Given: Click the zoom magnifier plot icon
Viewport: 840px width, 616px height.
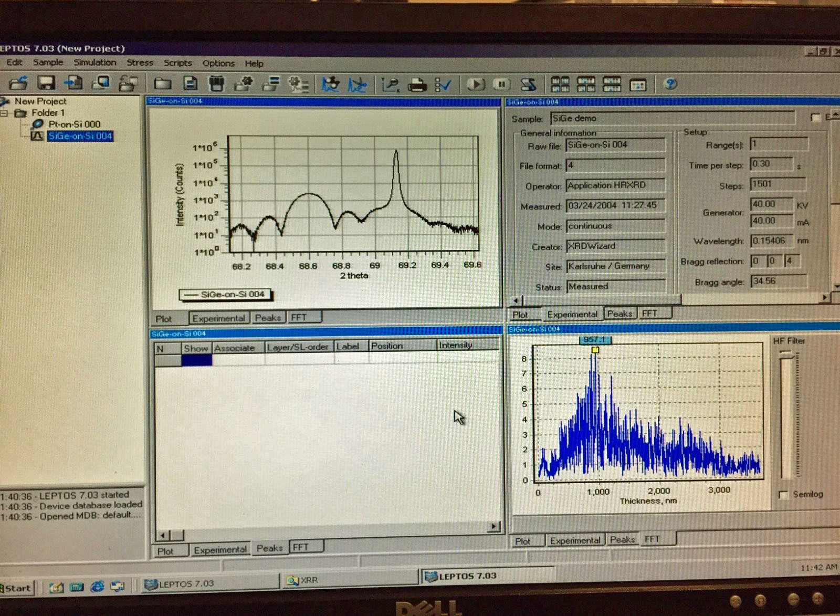Looking at the screenshot, I should point(391,85).
